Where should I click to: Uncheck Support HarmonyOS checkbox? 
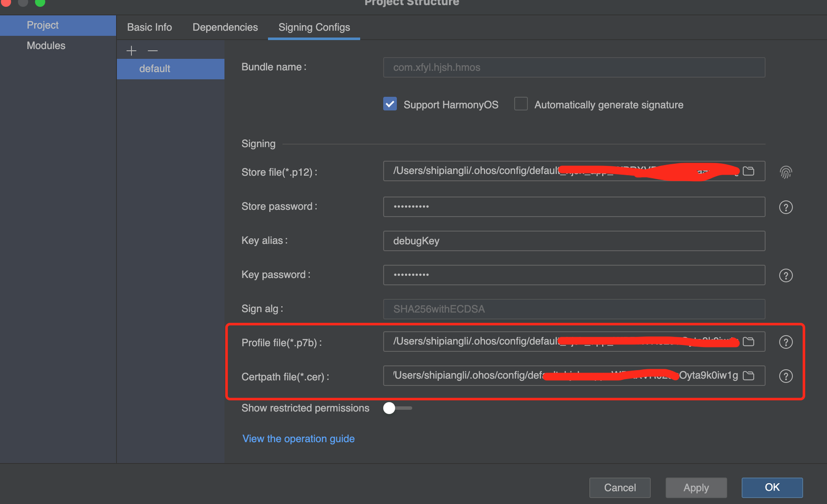pos(390,104)
